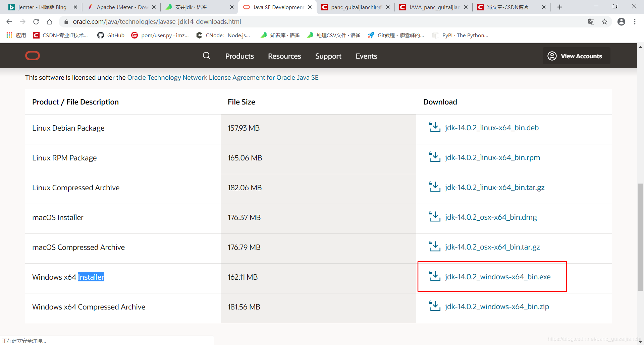Click the page vertical scrollbar thumb
644x345 pixels.
[x=640, y=237]
